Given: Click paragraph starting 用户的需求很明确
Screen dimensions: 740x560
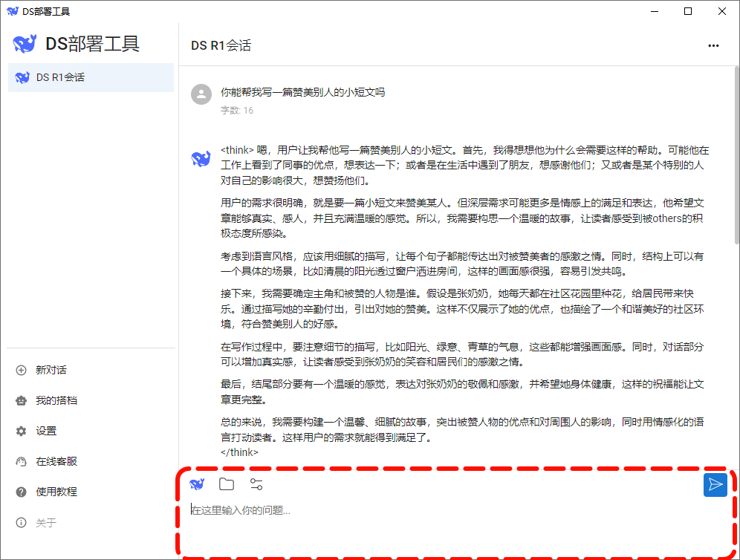Looking at the screenshot, I should tap(462, 218).
